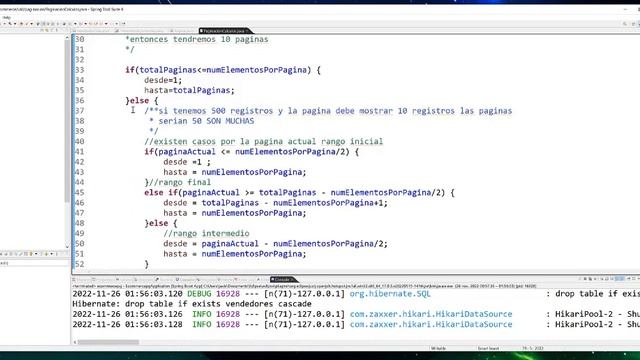Click the comment end '*/' on line 31

(129, 49)
